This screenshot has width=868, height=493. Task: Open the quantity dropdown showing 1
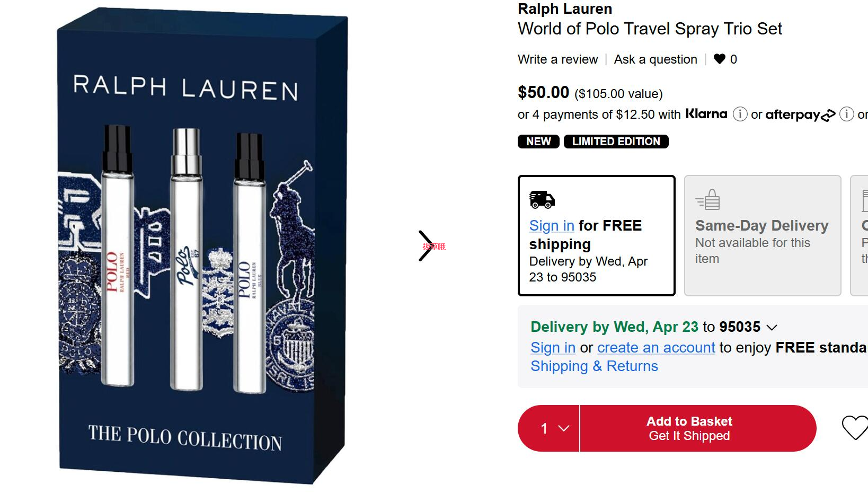[x=549, y=428]
